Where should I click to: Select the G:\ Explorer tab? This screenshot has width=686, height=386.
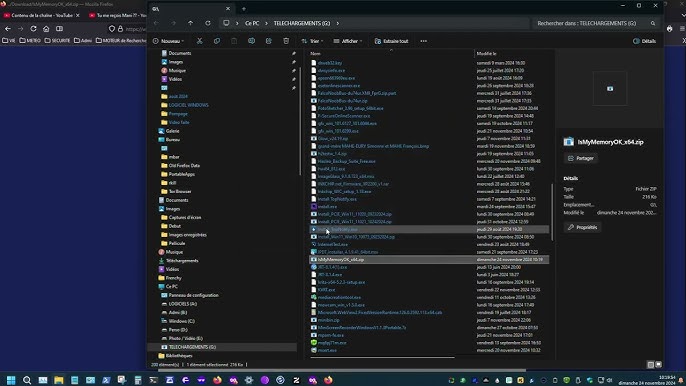tap(191, 9)
